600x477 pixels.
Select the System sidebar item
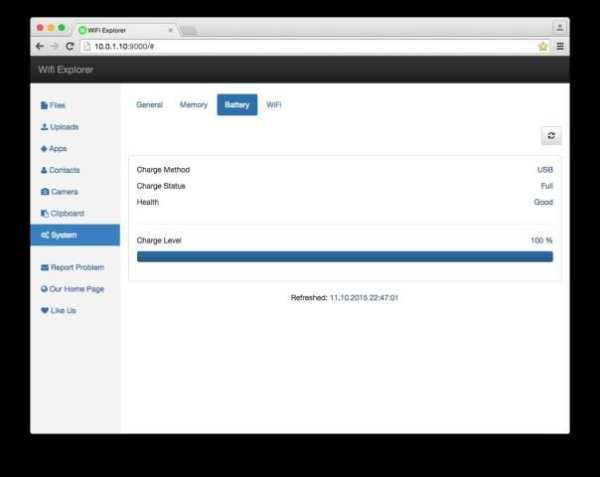75,235
